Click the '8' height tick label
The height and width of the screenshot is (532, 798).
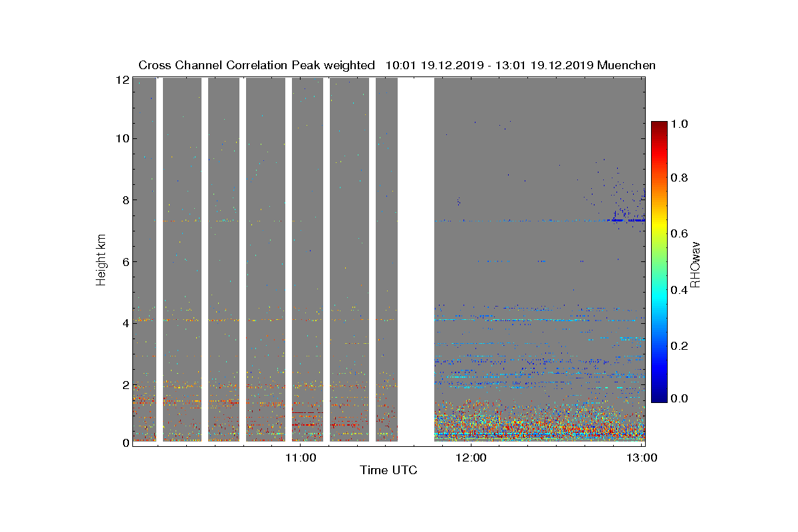coord(124,199)
